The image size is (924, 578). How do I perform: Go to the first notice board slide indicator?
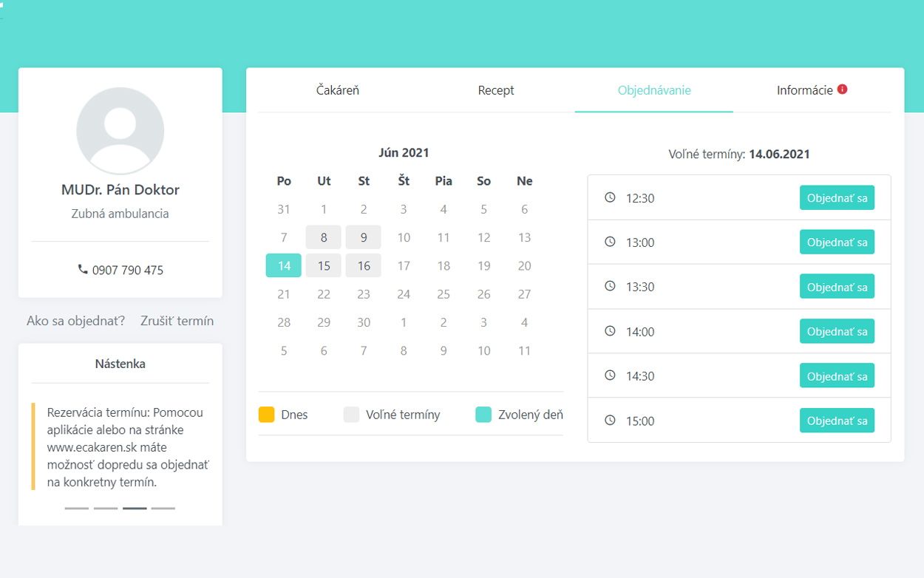[x=77, y=509]
